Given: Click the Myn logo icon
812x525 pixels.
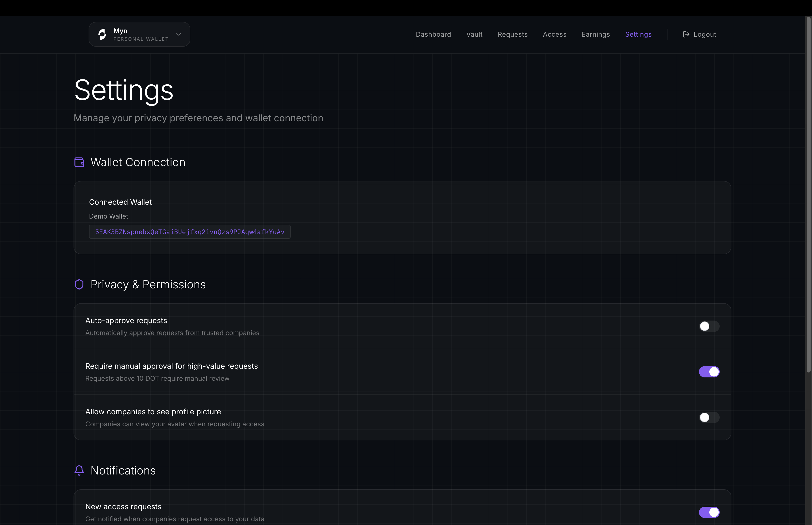Looking at the screenshot, I should 102,35.
